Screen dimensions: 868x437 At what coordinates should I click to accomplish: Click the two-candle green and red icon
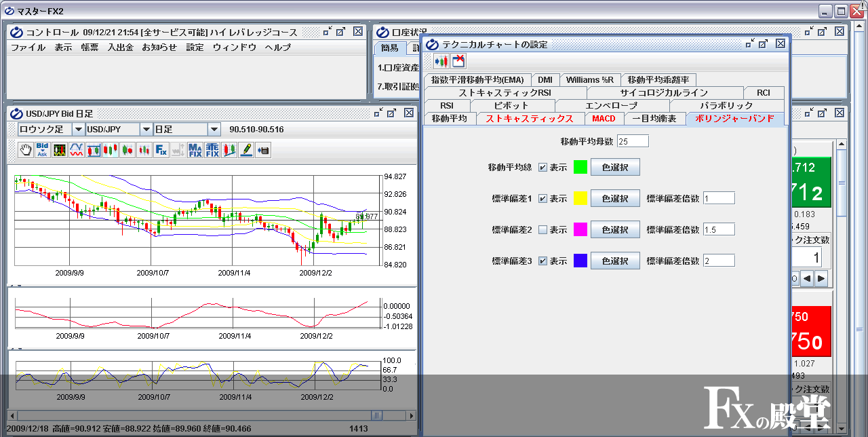click(127, 150)
